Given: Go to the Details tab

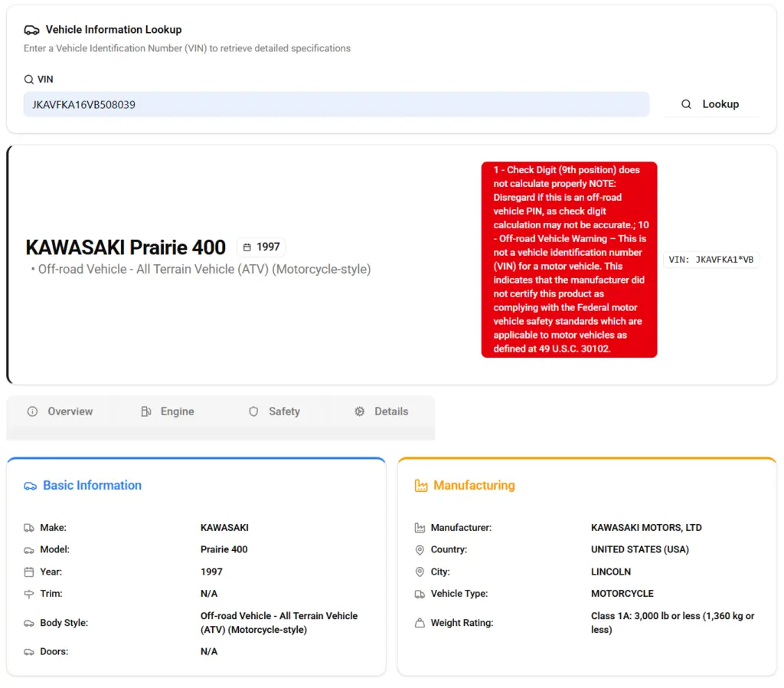Looking at the screenshot, I should tap(381, 411).
